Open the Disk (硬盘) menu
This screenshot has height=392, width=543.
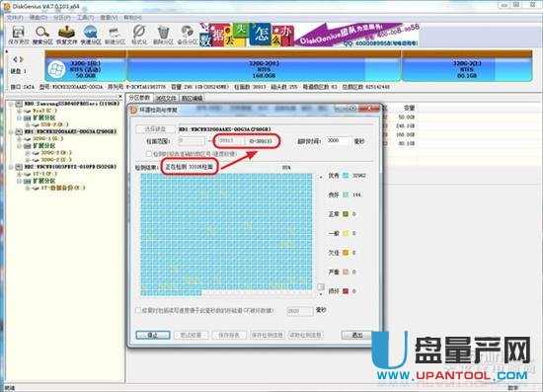click(x=39, y=18)
